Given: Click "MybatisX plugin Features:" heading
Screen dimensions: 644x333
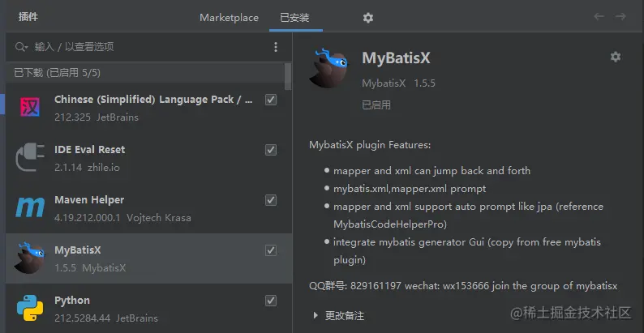Looking at the screenshot, I should click(370, 145).
